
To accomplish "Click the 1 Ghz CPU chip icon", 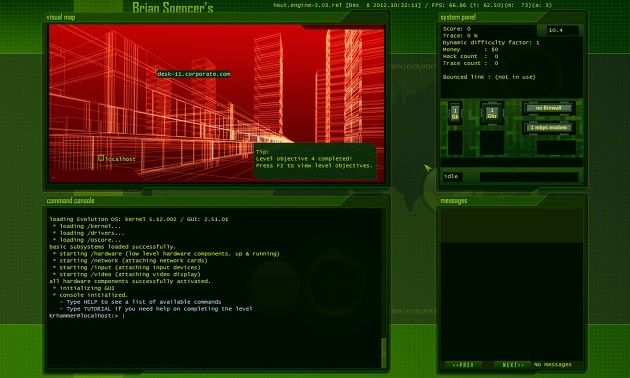I will pos(492,113).
